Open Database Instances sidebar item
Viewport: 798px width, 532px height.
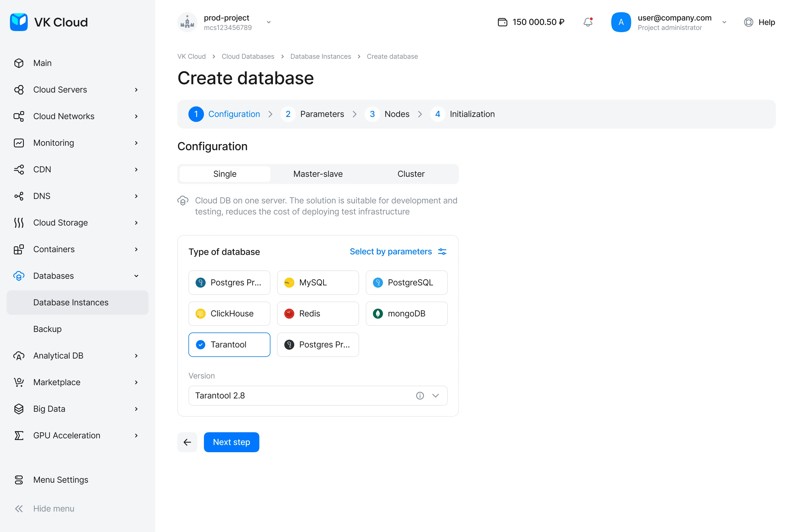[x=78, y=303]
